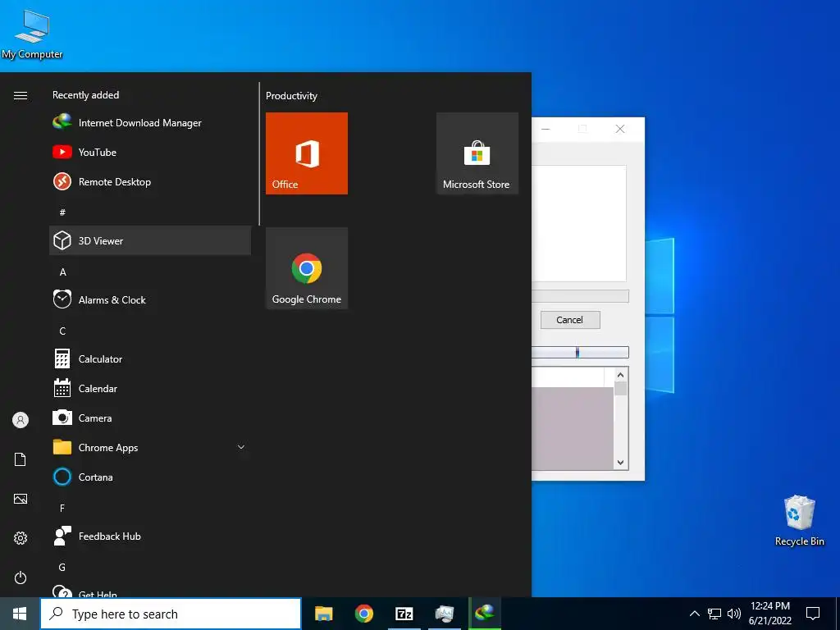The image size is (840, 630).
Task: Show hidden system tray icons
Action: click(694, 614)
